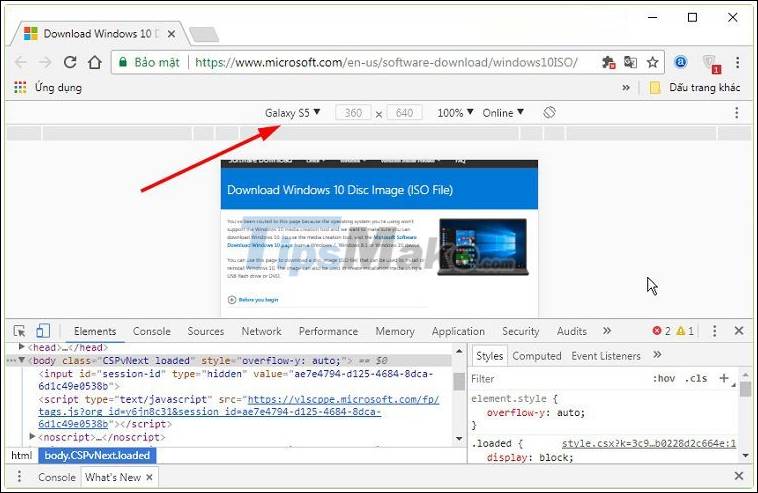This screenshot has width=758, height=493.
Task: Close the Download Windows 10 tab
Action: (171, 34)
